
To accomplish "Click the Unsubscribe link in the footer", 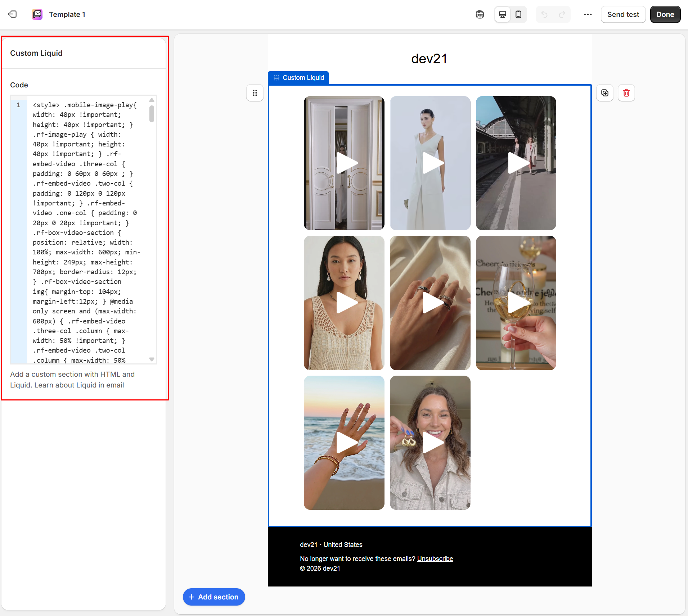I will [x=435, y=558].
